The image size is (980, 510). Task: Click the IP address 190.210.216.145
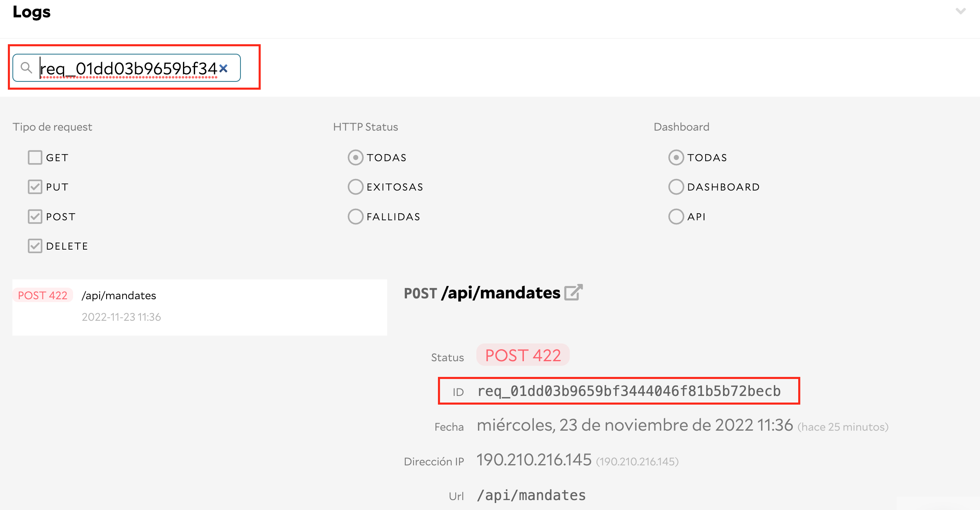[534, 460]
